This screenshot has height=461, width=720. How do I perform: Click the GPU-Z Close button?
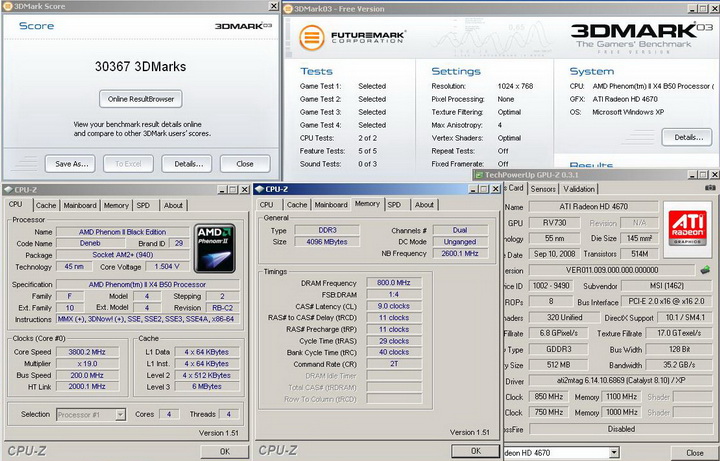695,453
